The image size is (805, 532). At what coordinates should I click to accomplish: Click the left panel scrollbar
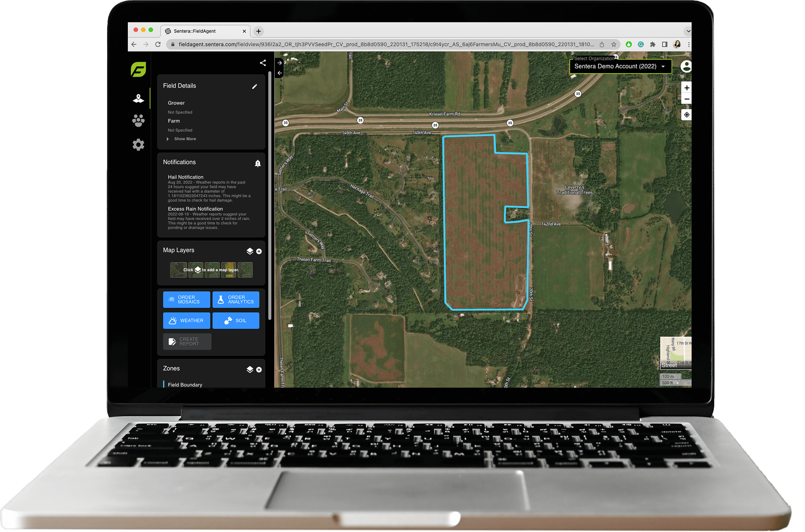click(270, 196)
